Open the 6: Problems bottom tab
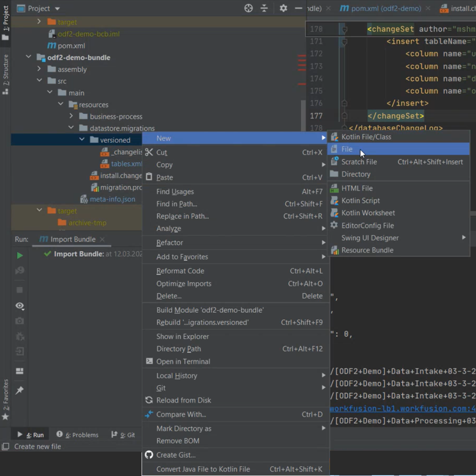The width and height of the screenshot is (476, 476). 77,435
